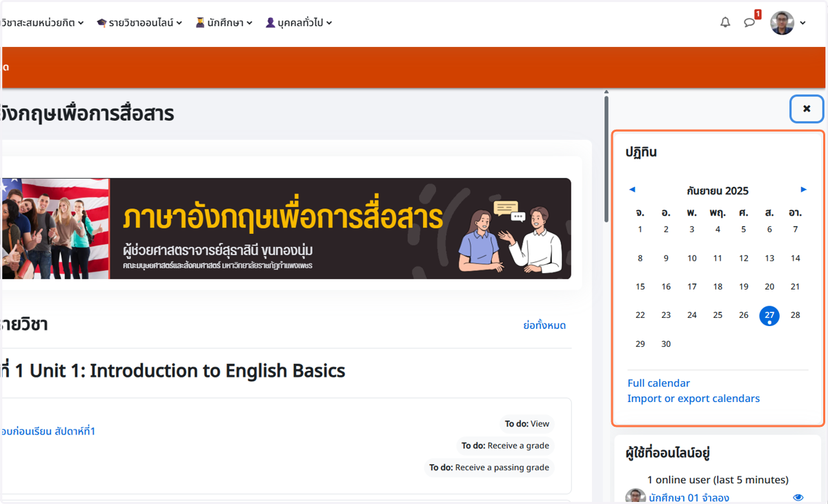Click the ปฏิทิน block title

click(641, 152)
